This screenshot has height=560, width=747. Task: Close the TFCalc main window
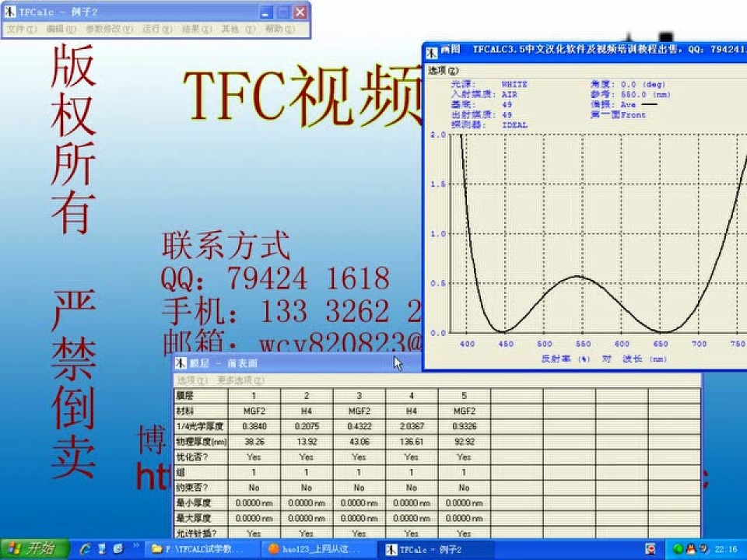(300, 12)
